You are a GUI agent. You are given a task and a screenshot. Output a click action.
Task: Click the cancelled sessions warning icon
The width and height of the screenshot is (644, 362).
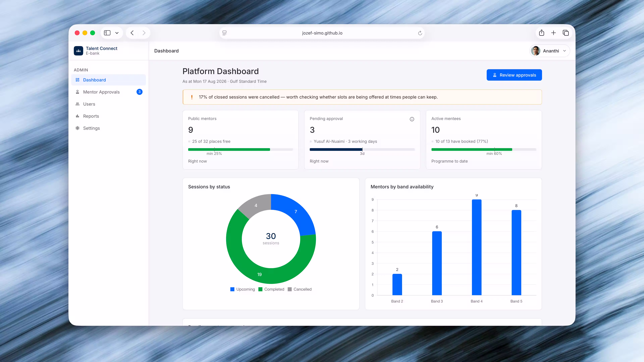(x=192, y=97)
